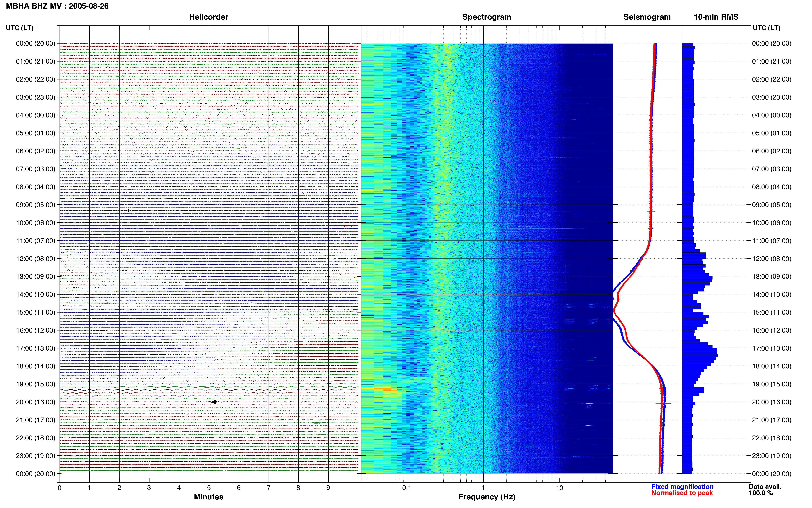
Task: Click the right 'UTC (LT)' axis label
Action: 766,28
